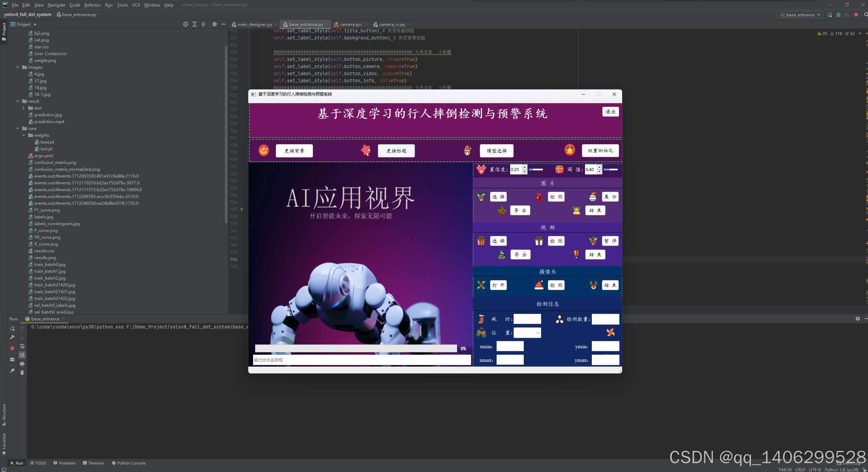Image resolution: width=868 pixels, height=472 pixels.
Task: Pin the Run tab with pin icon
Action: (12, 371)
